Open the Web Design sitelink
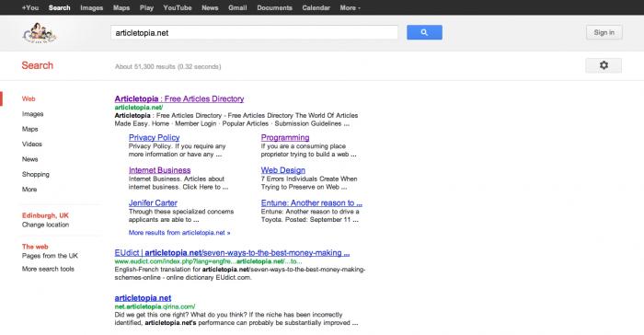 283,170
